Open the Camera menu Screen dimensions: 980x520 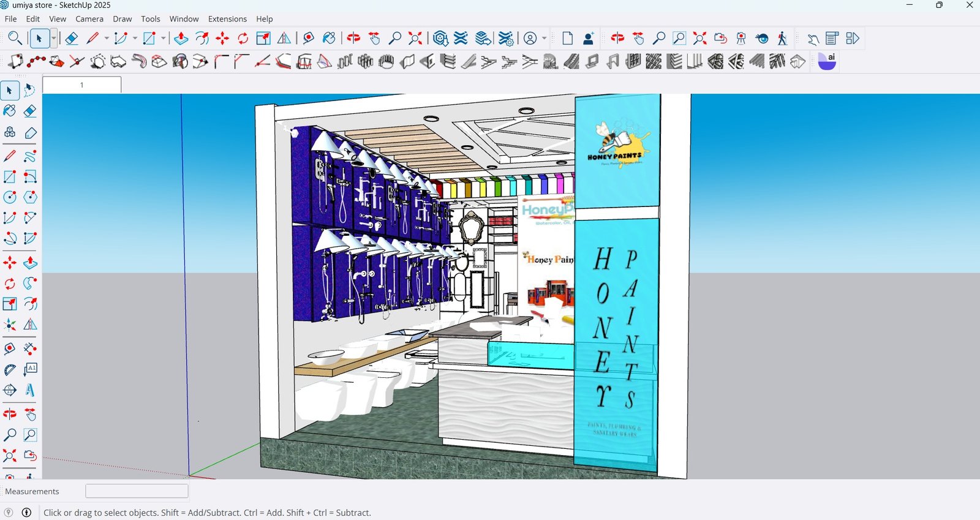pyautogui.click(x=89, y=19)
